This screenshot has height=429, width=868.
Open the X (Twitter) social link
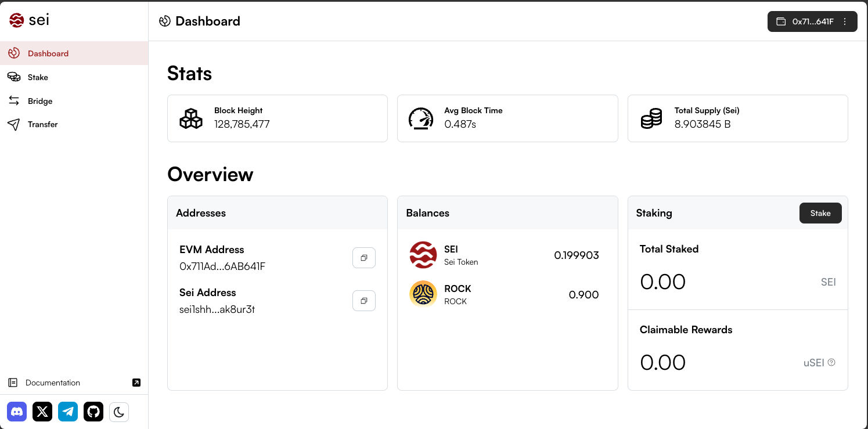pyautogui.click(x=42, y=412)
